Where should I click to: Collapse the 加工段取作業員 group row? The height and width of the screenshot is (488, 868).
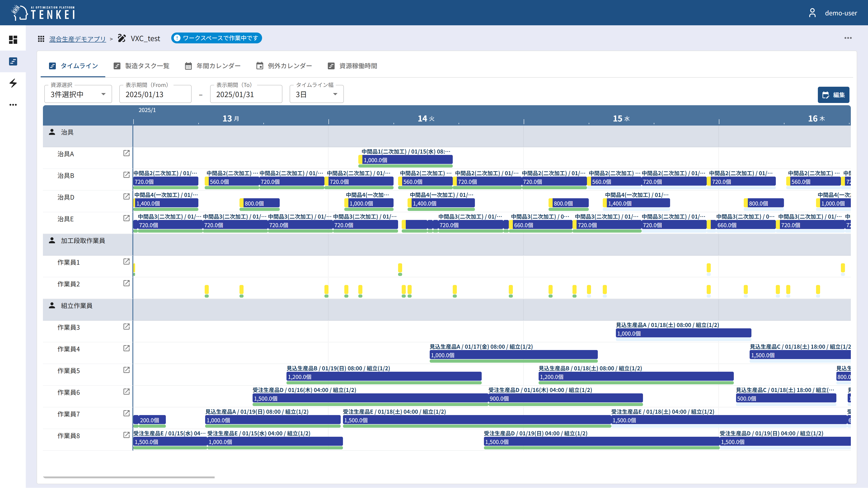[x=83, y=241]
